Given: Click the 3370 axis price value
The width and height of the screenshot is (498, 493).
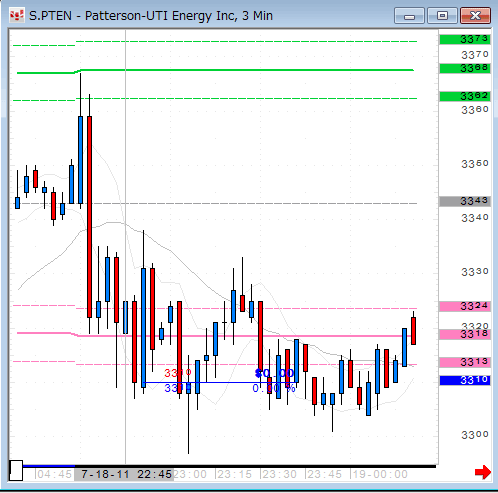Looking at the screenshot, I should coord(475,54).
